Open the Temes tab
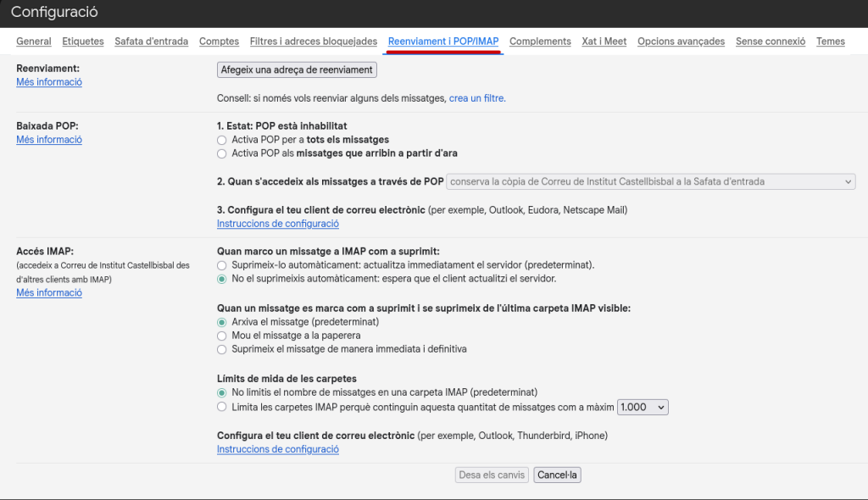The image size is (868, 500). [830, 42]
